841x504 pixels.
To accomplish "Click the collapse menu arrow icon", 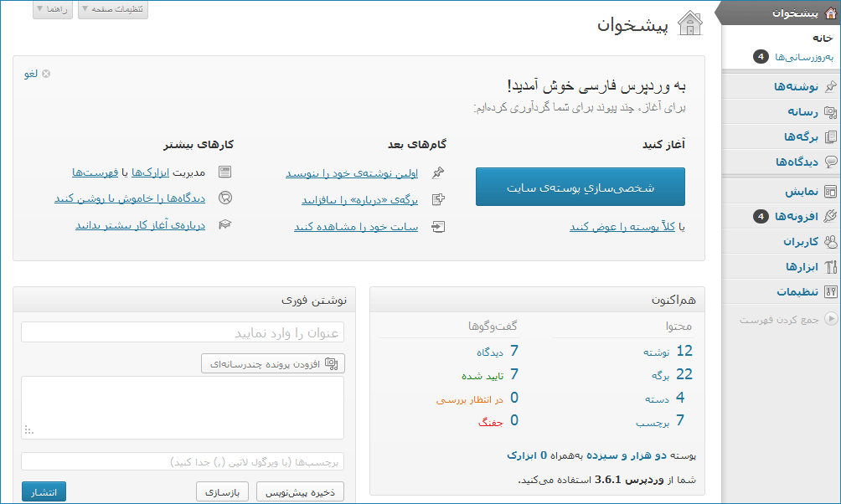I will [x=830, y=318].
